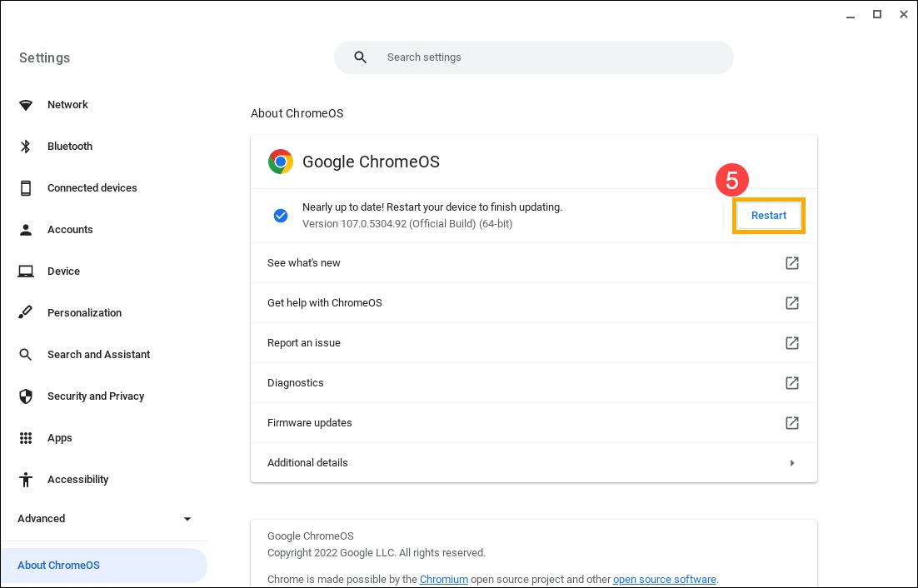Click the Apps grid icon
Image resolution: width=918 pixels, height=588 pixels.
click(x=26, y=437)
